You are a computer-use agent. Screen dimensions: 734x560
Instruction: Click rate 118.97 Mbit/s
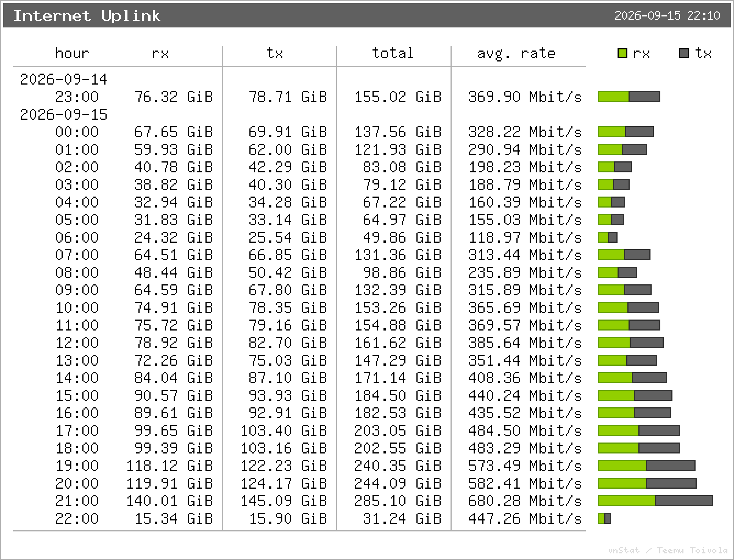525,238
